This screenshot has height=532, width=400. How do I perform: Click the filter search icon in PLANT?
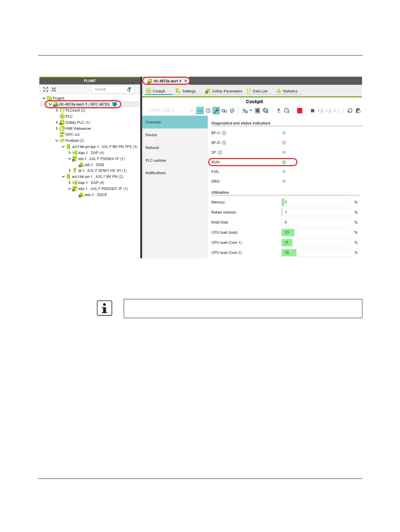coord(129,89)
